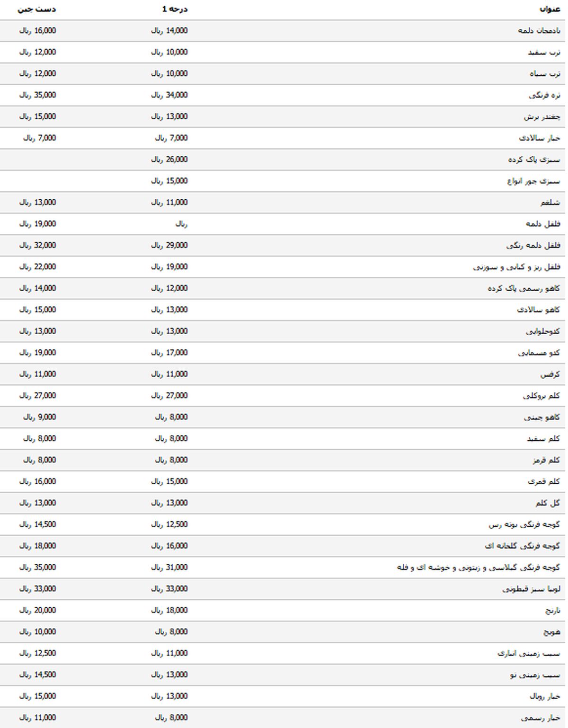
Task: Click the 29,000 ریال grade-1 price
Action: [x=169, y=245]
